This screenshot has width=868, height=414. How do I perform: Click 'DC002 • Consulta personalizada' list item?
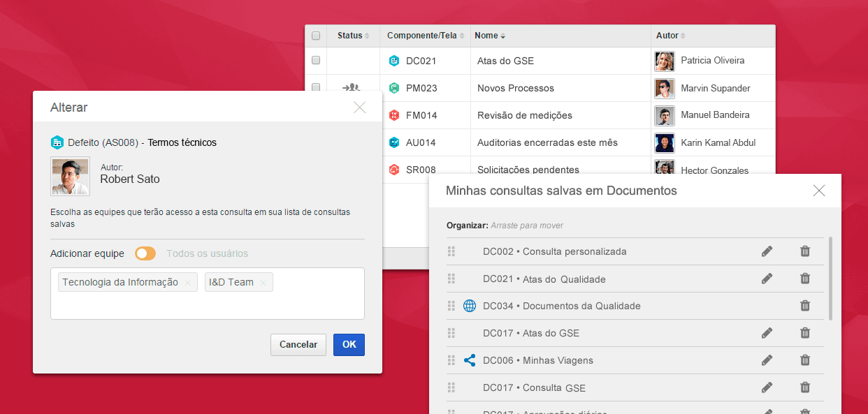tap(555, 251)
